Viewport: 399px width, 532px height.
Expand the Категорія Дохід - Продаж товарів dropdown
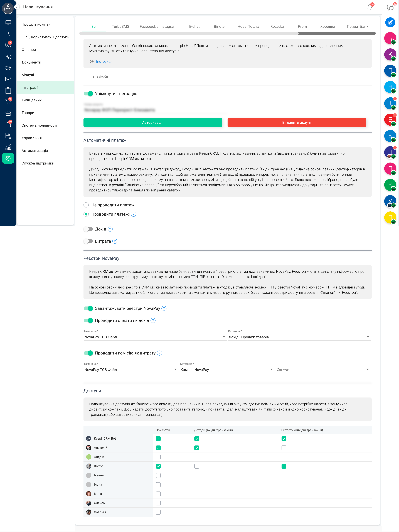coord(299,337)
